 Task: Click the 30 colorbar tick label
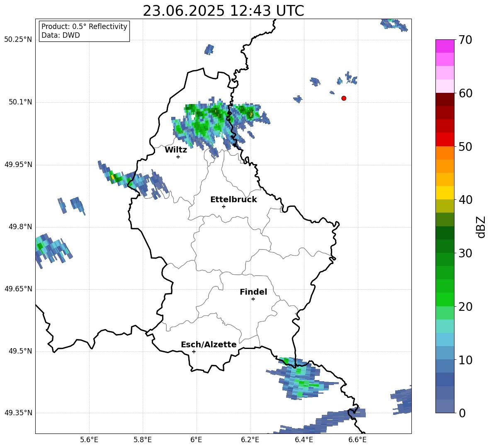pos(465,253)
